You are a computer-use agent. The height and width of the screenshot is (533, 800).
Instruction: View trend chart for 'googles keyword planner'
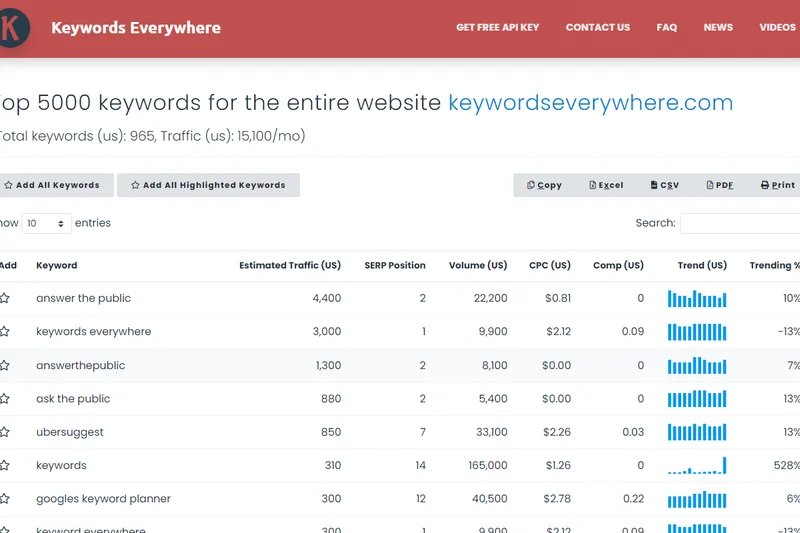click(x=697, y=499)
